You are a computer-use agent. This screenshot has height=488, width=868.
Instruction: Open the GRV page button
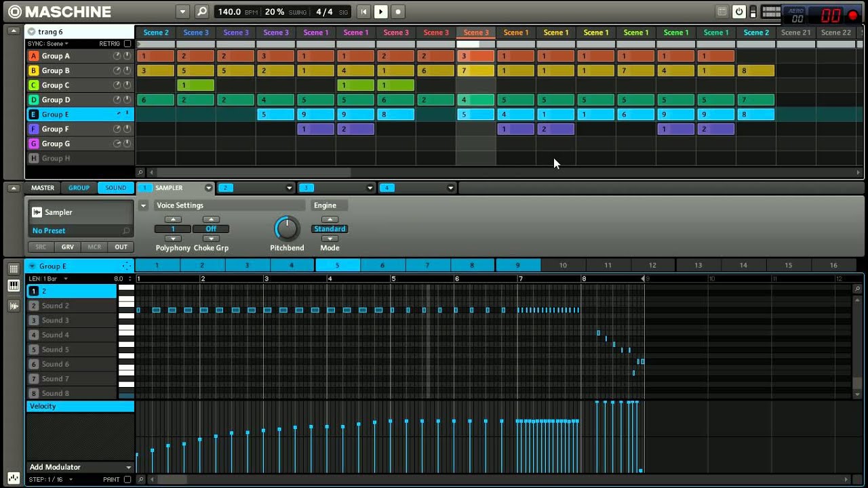point(68,247)
